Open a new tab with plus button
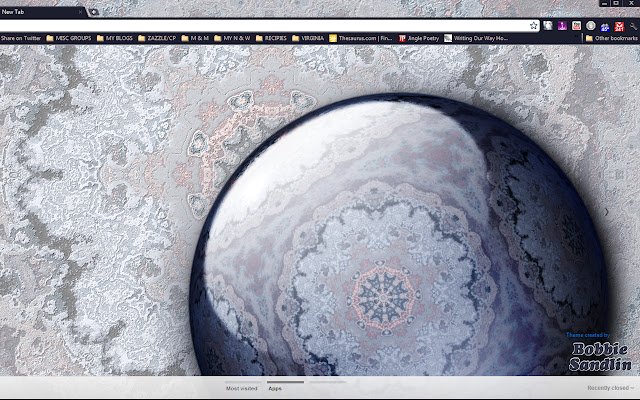Screen dimensions: 640x400 pos(93,12)
